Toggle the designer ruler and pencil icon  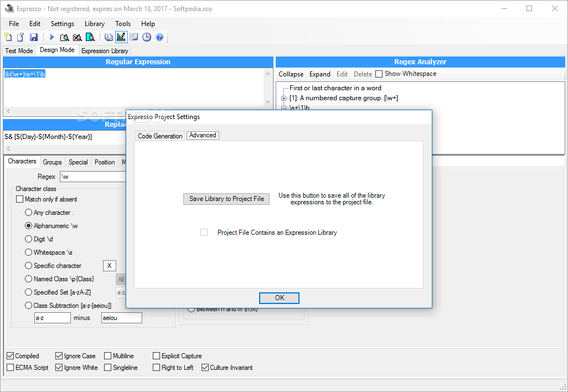(121, 37)
